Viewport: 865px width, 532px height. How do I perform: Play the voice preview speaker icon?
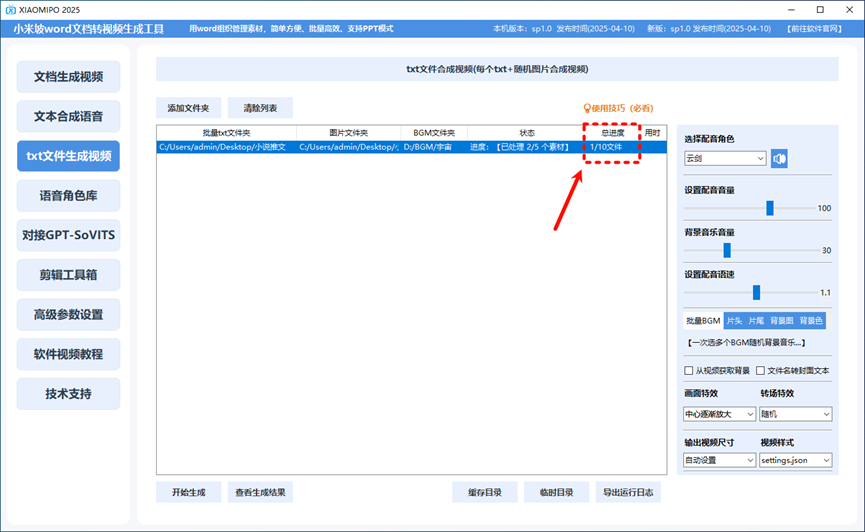[779, 159]
